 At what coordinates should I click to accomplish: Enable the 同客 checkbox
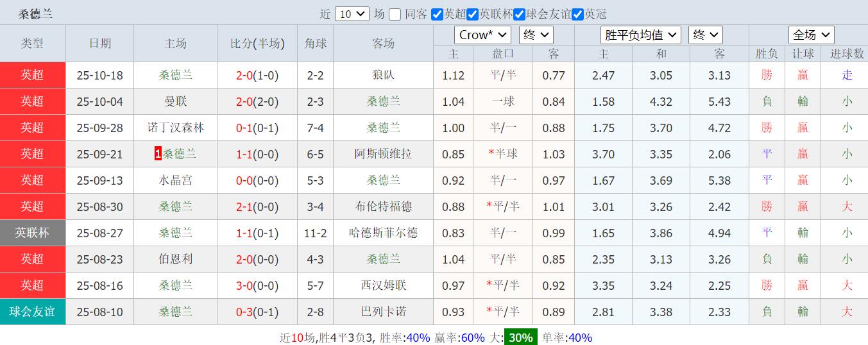coord(395,14)
